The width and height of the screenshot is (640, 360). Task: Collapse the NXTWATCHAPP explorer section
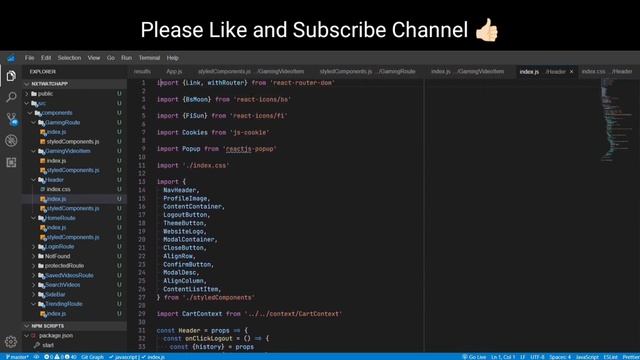click(x=74, y=84)
